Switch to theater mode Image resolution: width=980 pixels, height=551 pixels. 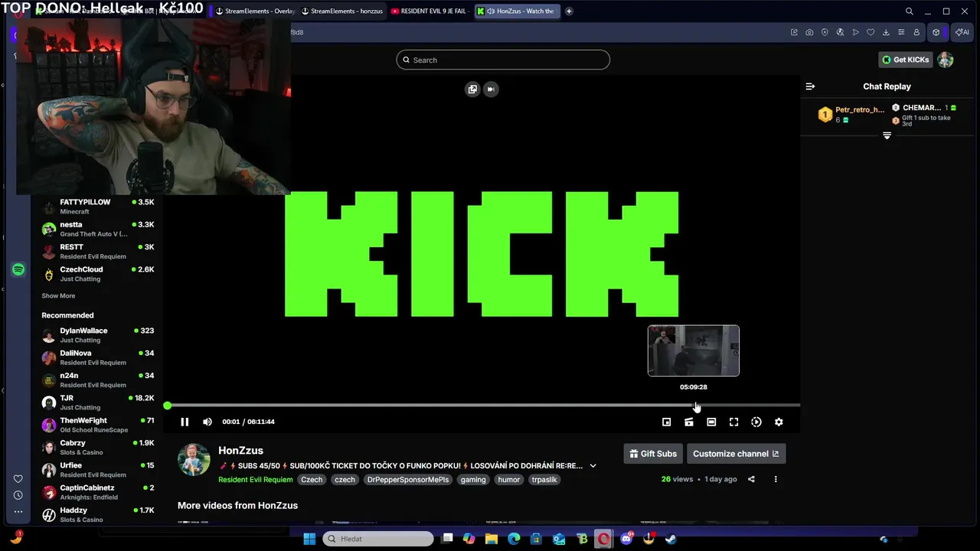tap(711, 422)
